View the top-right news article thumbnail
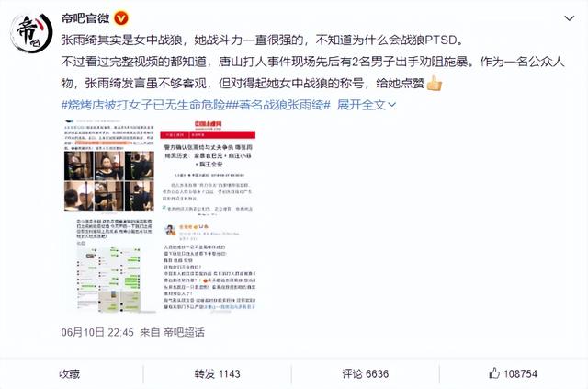 (209, 168)
